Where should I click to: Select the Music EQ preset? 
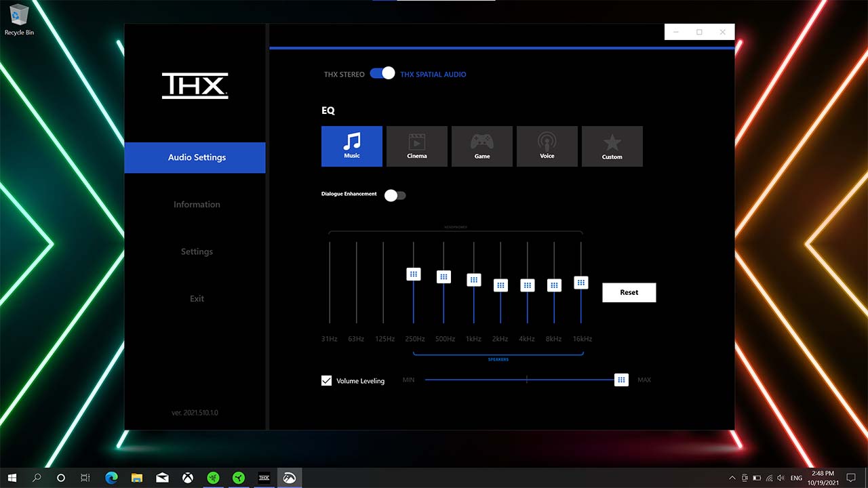coord(351,146)
